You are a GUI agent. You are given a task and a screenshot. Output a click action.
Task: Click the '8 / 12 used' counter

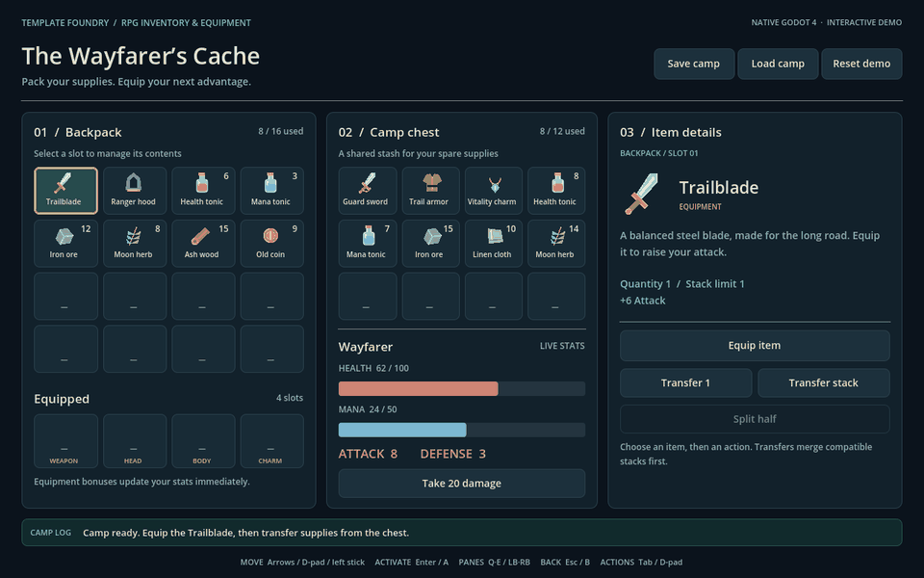pos(562,131)
